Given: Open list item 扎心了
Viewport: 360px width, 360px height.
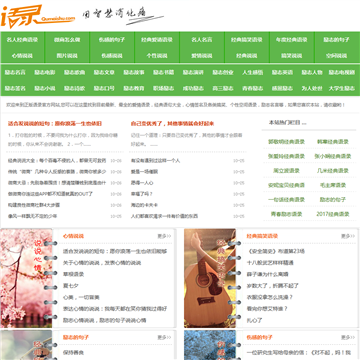Looking at the screenshot, I should [x=255, y=320].
